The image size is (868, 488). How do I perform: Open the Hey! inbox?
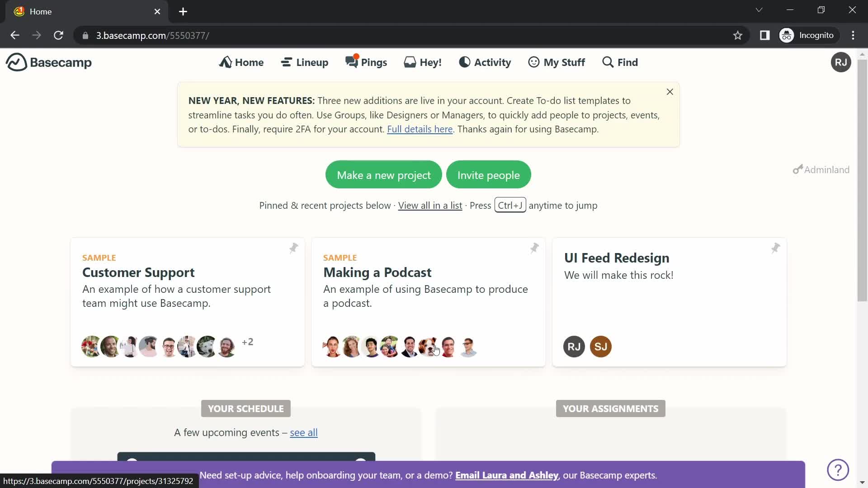(423, 62)
